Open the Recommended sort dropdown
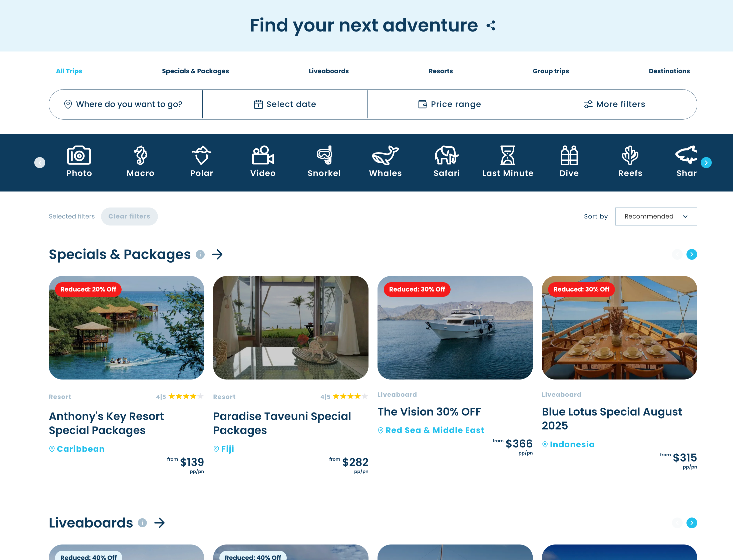The width and height of the screenshot is (733, 560). 656,216
